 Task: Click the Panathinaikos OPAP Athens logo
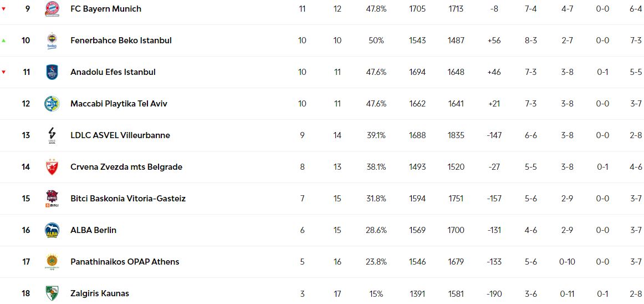pyautogui.click(x=52, y=262)
